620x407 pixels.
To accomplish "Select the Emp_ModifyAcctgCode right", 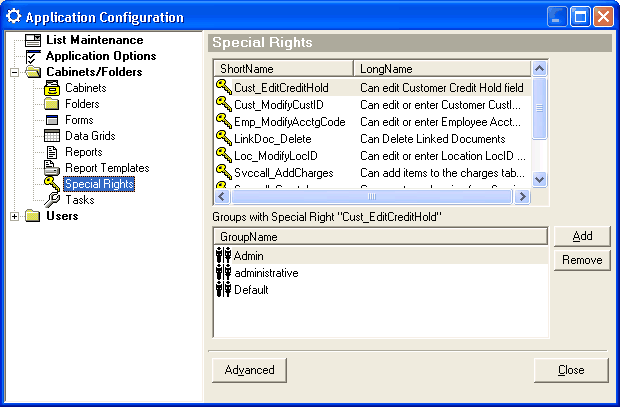I will (x=289, y=122).
